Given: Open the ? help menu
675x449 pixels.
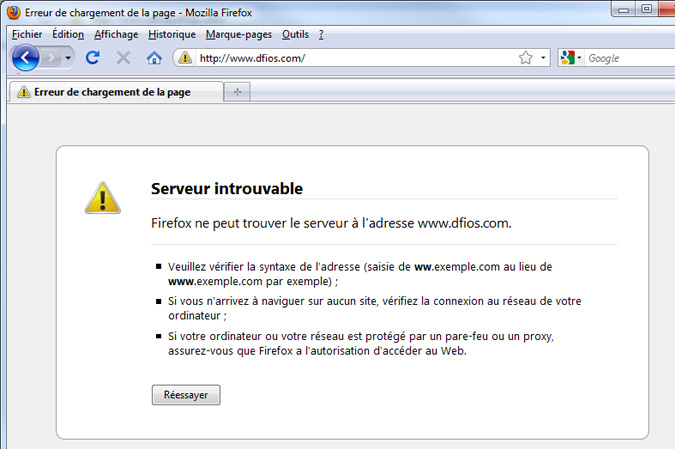Looking at the screenshot, I should [321, 34].
